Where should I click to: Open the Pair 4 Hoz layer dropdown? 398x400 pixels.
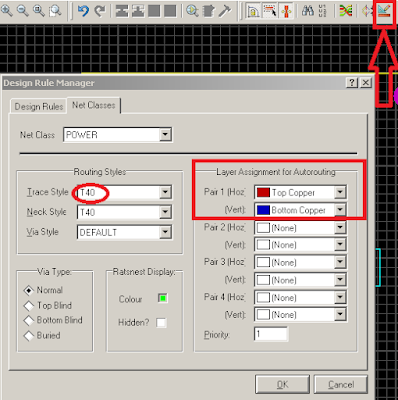[340, 297]
